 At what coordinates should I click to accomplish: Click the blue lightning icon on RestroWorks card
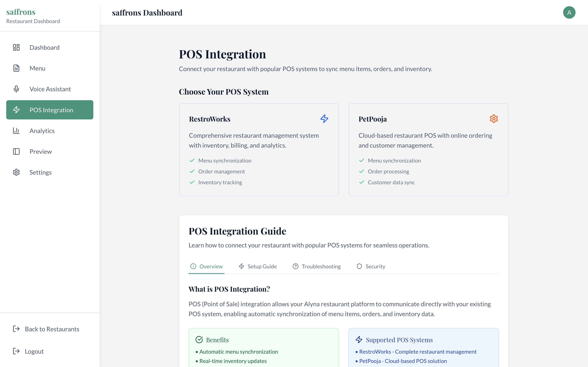point(324,119)
